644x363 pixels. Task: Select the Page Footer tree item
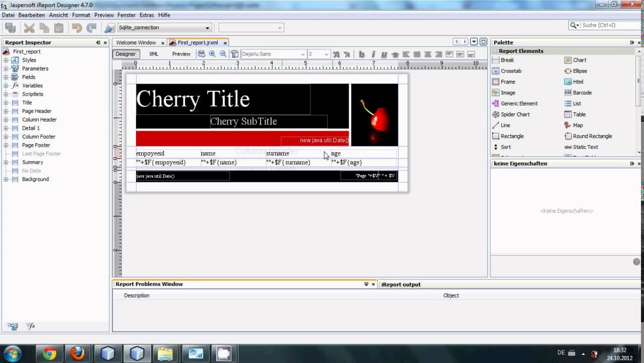point(36,145)
